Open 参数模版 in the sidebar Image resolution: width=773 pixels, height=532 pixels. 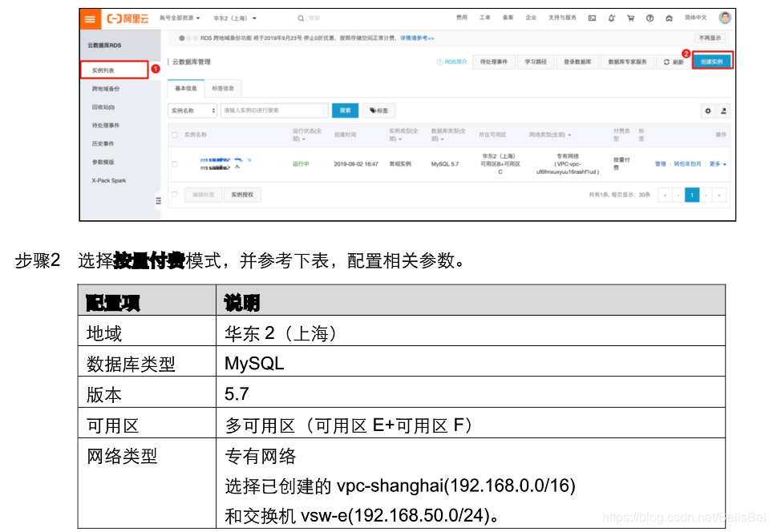click(103, 162)
